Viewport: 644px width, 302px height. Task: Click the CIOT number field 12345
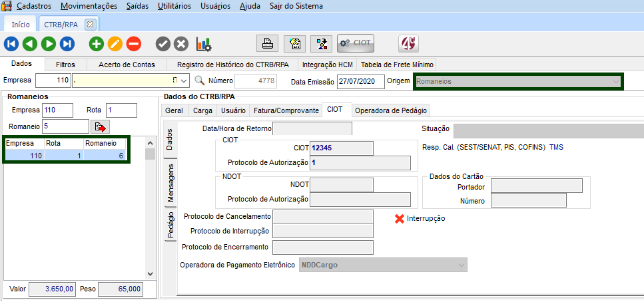coord(342,148)
